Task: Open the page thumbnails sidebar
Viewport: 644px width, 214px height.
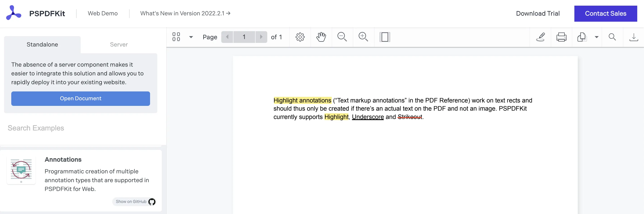Action: click(x=176, y=37)
